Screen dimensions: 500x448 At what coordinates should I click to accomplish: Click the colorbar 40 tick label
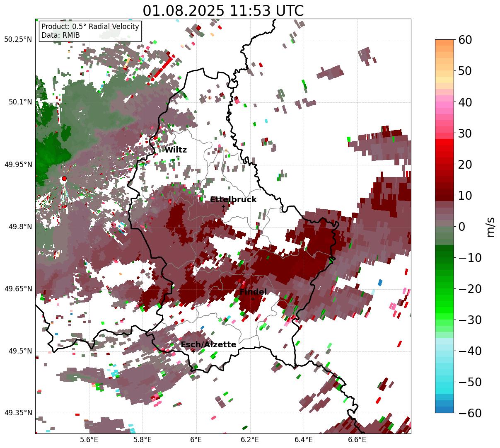(464, 102)
